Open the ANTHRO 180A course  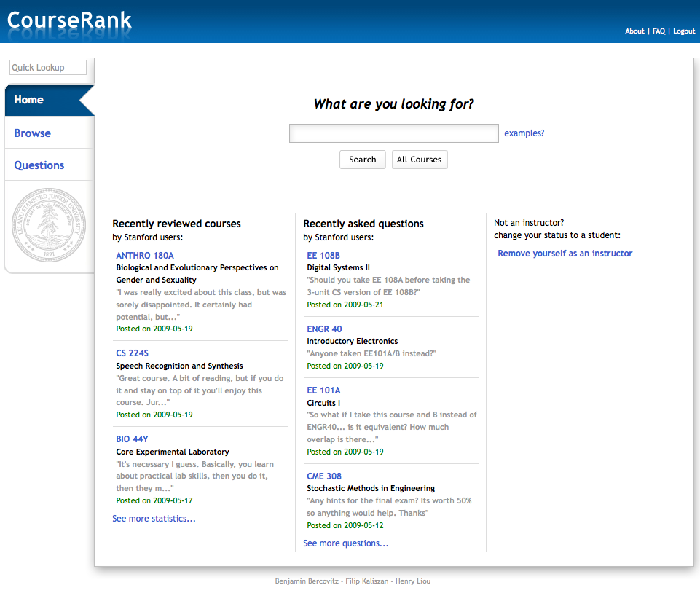point(145,256)
